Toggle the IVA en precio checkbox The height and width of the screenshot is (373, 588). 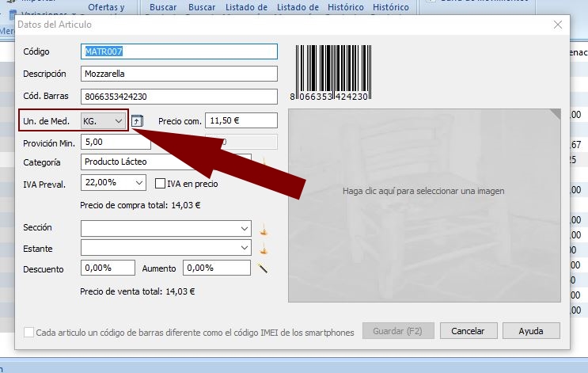pyautogui.click(x=160, y=184)
